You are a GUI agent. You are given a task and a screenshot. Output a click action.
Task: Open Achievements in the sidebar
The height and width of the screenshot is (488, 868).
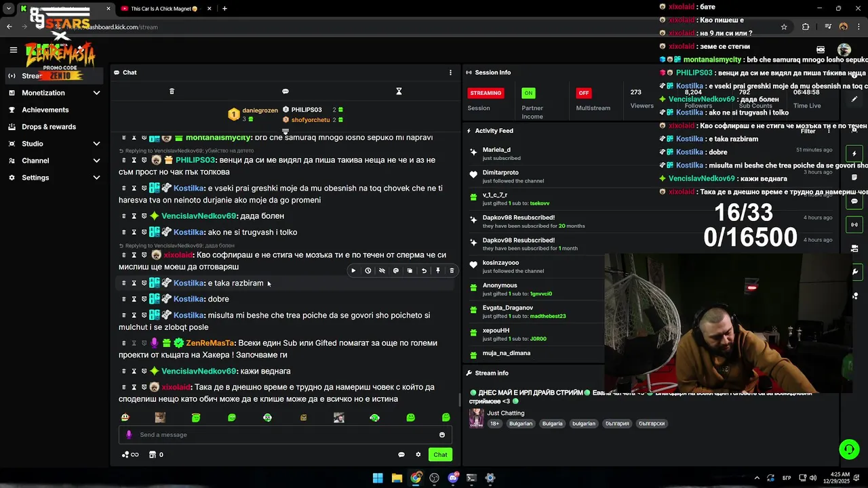45,110
